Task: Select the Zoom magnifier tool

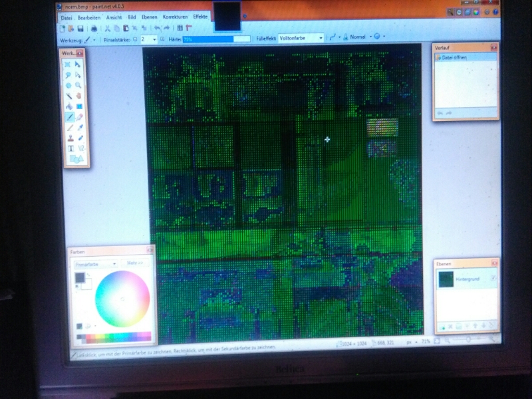Action: pyautogui.click(x=78, y=85)
